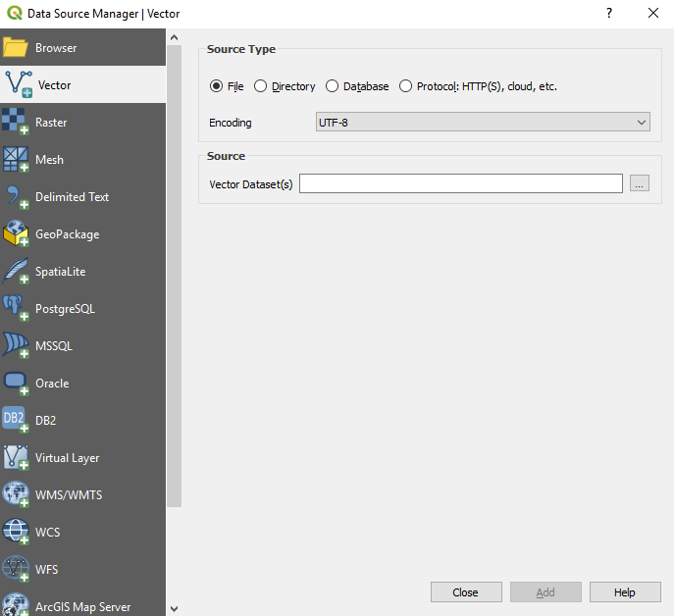The image size is (674, 616).
Task: Open the GeoPackage box icon
Action: (16, 233)
